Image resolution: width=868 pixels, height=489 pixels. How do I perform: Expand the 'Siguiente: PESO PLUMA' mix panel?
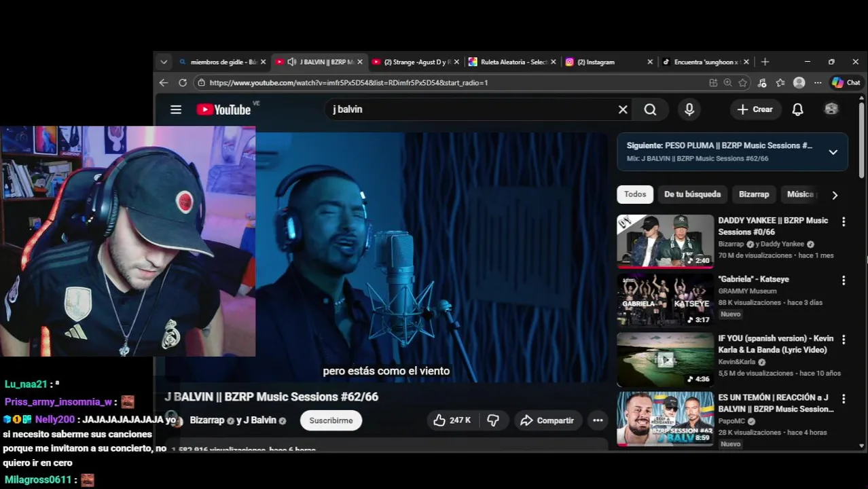833,152
